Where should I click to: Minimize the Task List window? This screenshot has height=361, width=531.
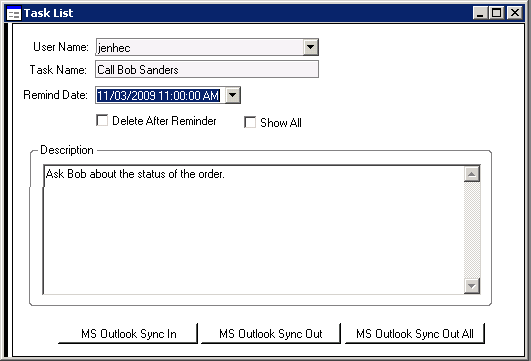point(480,13)
